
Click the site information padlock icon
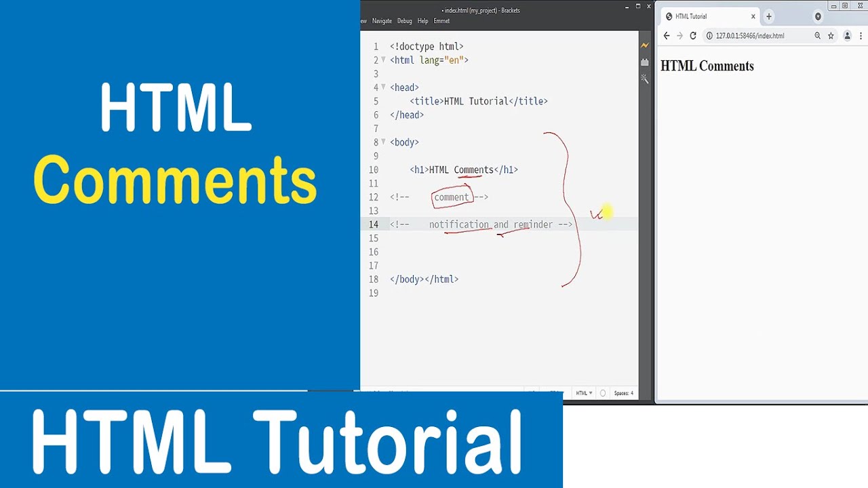(x=709, y=36)
